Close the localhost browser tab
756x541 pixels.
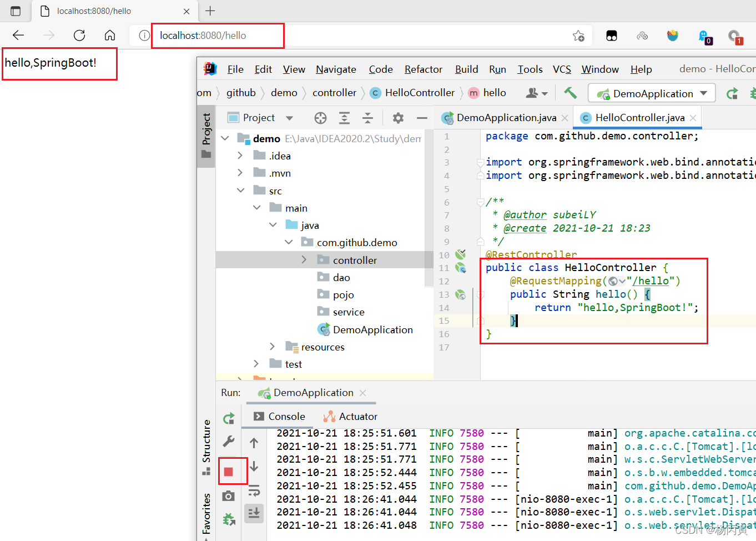187,11
